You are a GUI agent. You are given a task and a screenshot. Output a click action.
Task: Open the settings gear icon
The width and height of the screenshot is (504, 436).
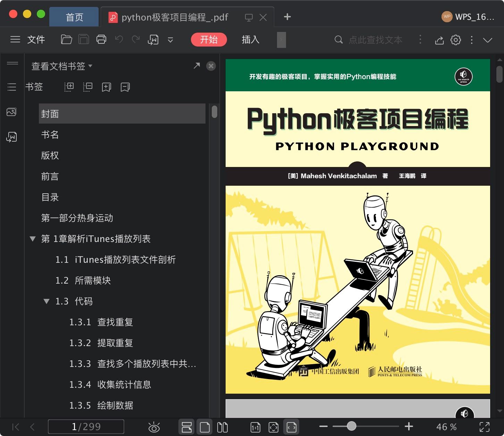point(456,40)
